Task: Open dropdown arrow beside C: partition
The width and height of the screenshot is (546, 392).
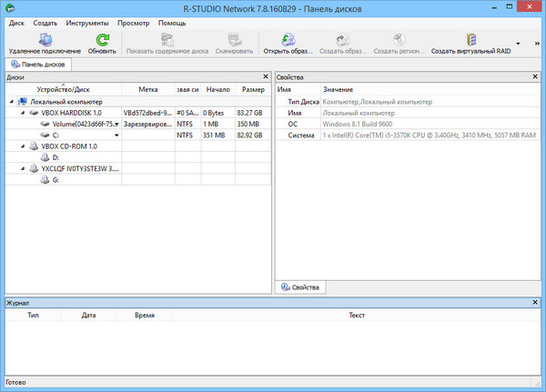Action: point(116,136)
